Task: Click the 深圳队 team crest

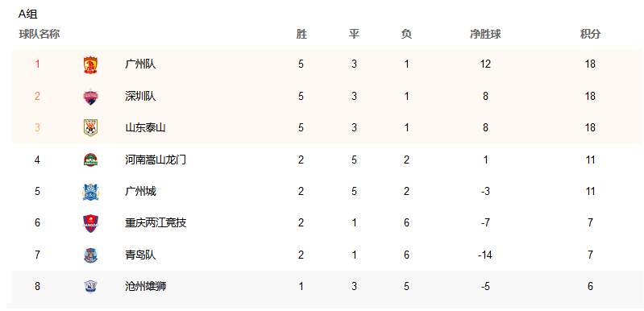Action: pyautogui.click(x=90, y=97)
